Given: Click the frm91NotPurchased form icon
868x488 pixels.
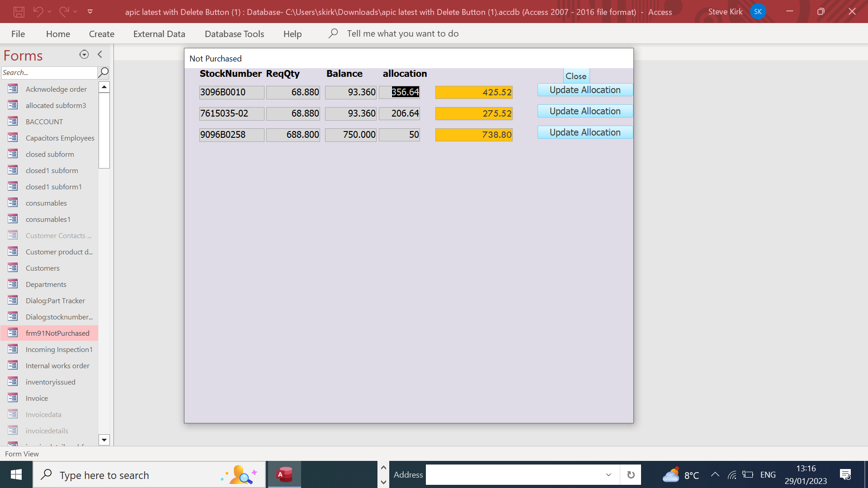Looking at the screenshot, I should pos(13,333).
